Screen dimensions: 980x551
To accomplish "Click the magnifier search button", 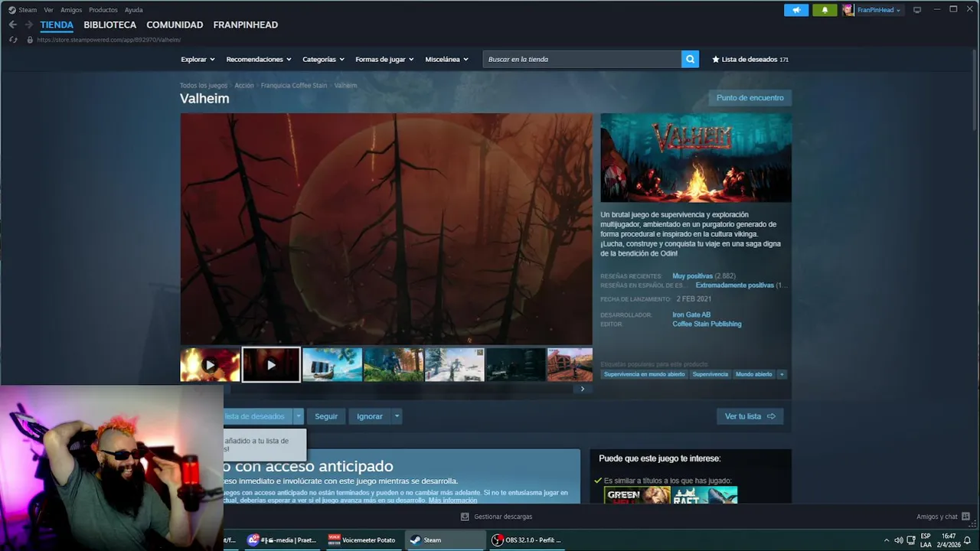I will [x=690, y=59].
